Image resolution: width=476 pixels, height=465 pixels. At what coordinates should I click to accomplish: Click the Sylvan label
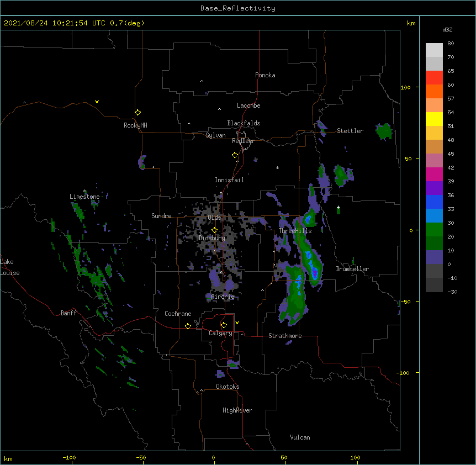click(x=215, y=135)
